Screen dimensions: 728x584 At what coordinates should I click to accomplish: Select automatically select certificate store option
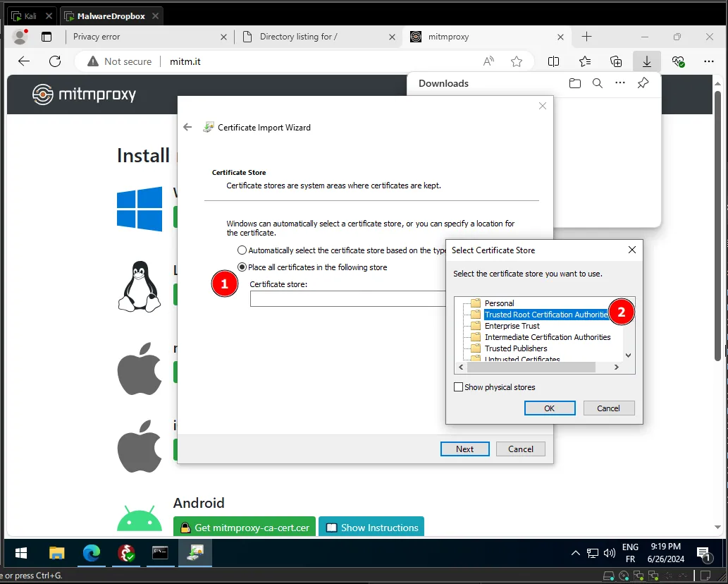242,250
